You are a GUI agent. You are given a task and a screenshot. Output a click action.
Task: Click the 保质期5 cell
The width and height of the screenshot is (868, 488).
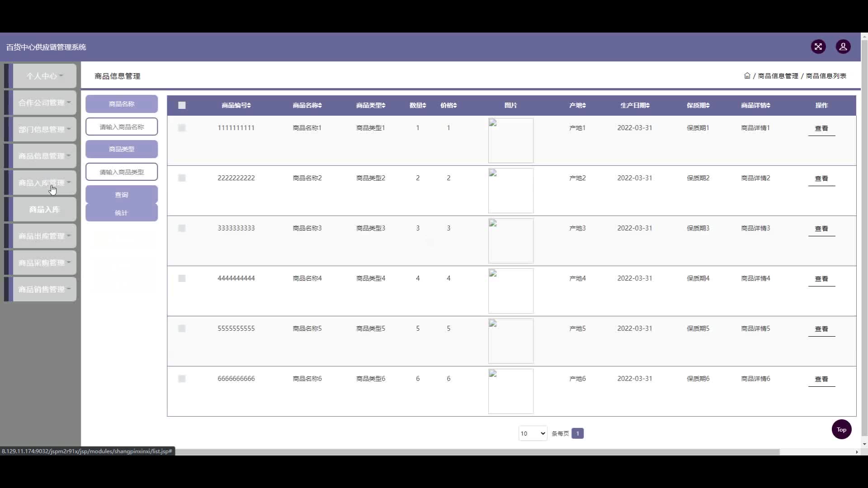point(698,328)
